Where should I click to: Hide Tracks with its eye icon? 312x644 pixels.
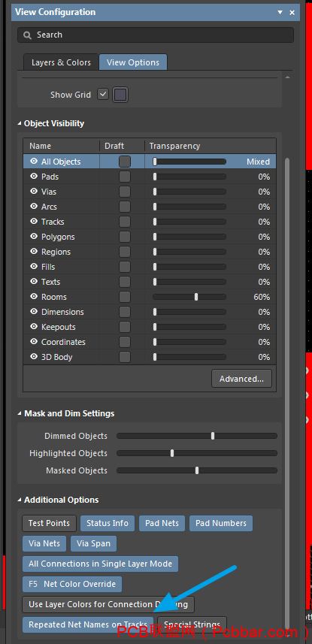click(34, 222)
